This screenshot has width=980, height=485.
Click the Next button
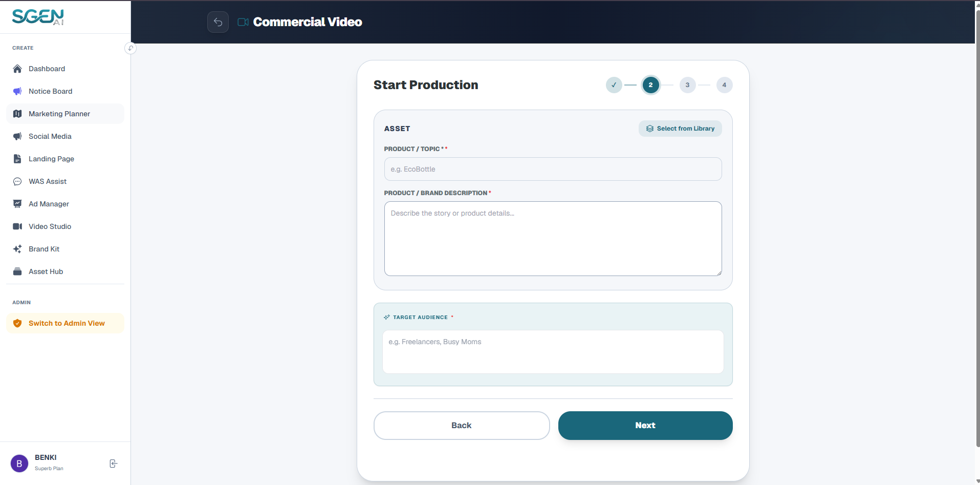tap(645, 426)
